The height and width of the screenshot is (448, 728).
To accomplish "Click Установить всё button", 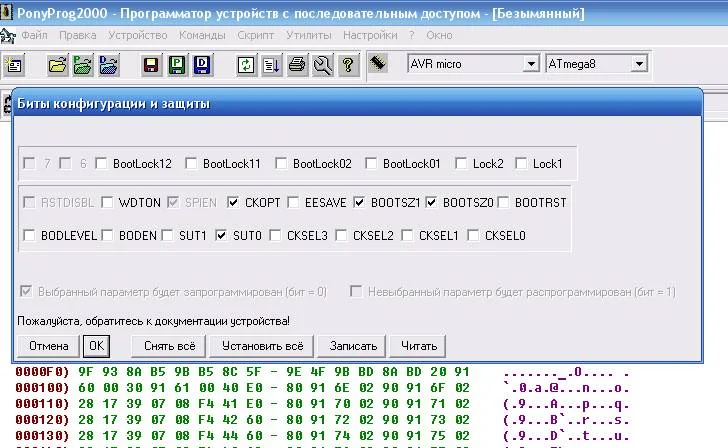I will 262,346.
